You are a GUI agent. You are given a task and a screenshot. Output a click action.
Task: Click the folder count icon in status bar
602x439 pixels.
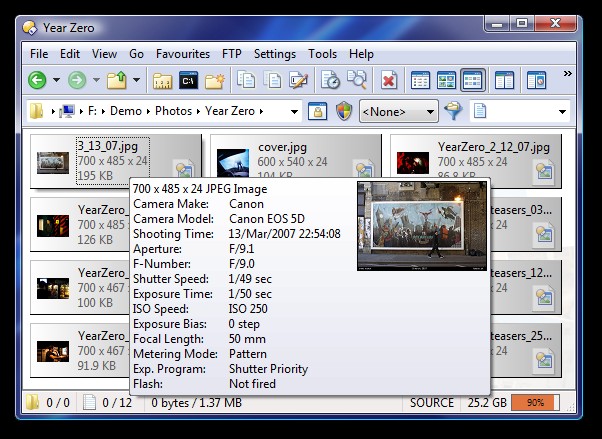pos(33,403)
